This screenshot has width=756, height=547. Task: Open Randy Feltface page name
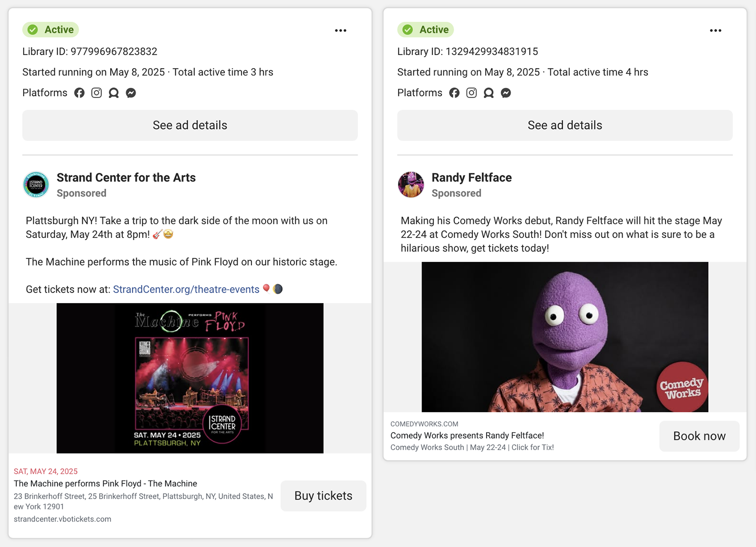472,177
